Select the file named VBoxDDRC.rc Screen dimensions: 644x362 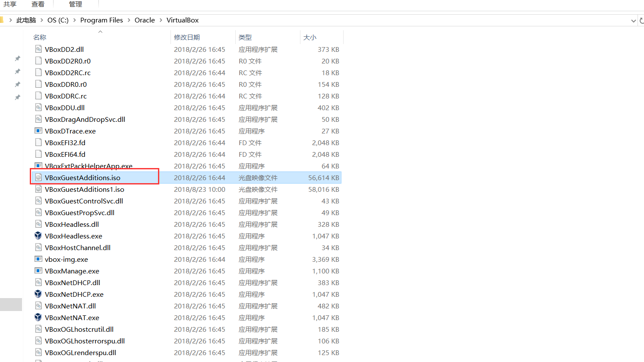[66, 96]
